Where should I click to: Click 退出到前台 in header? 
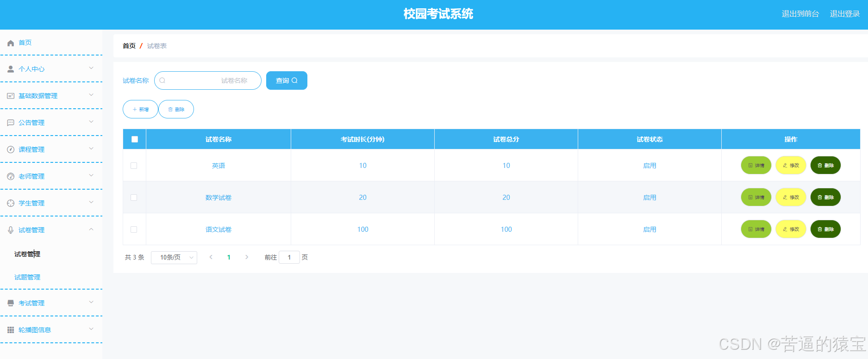[x=800, y=14]
